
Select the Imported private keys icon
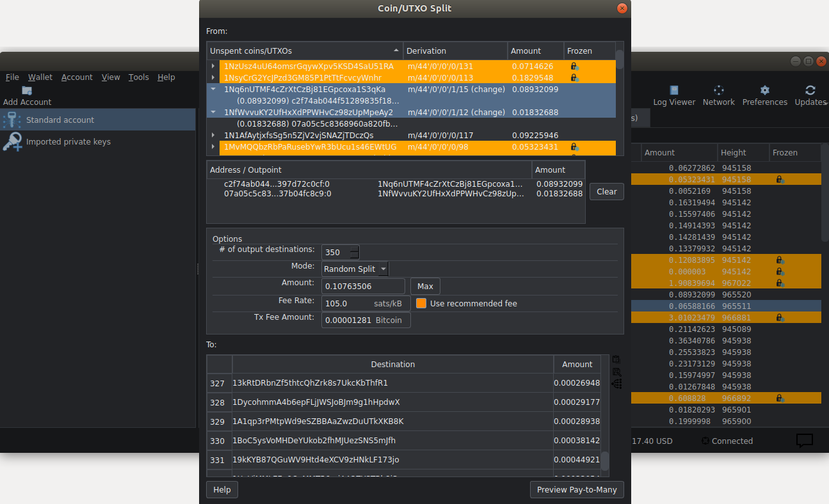pos(12,141)
